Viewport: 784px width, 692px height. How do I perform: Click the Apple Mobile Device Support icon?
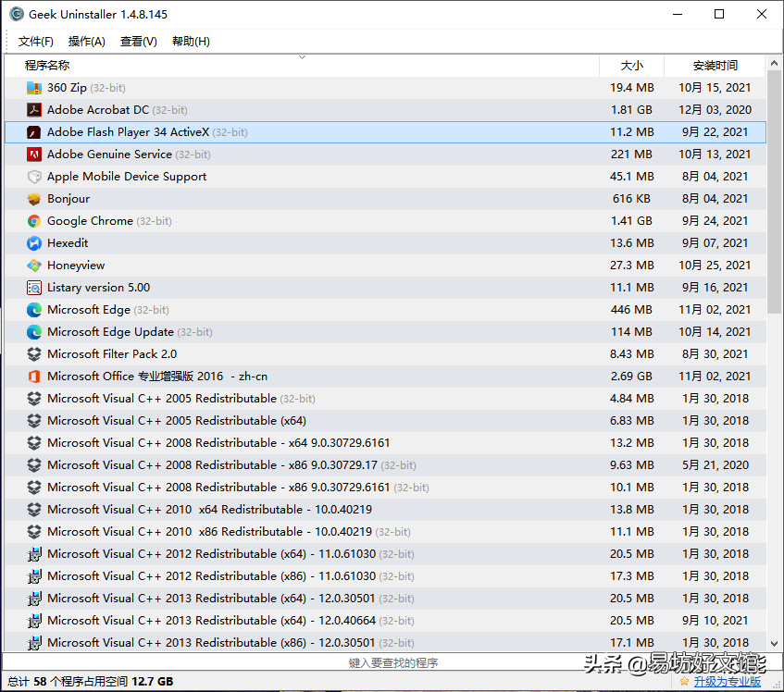point(34,177)
